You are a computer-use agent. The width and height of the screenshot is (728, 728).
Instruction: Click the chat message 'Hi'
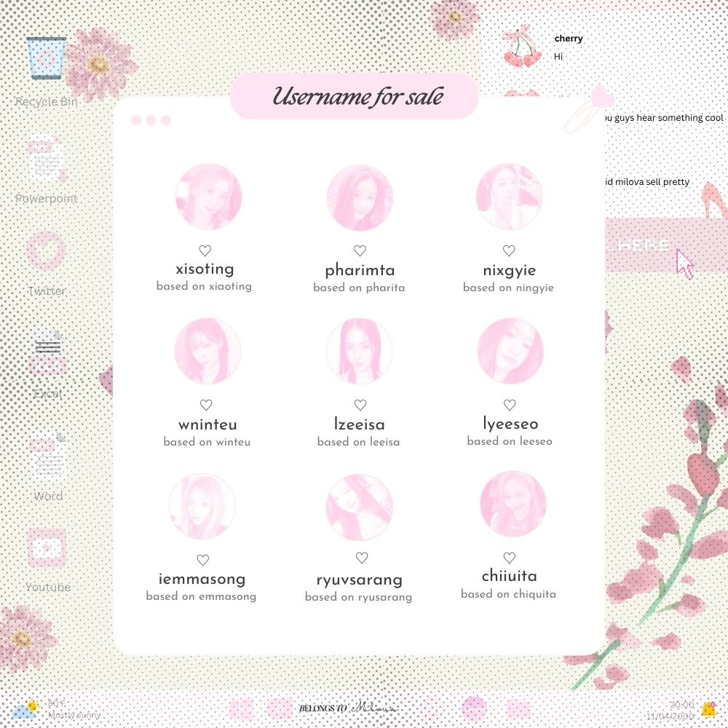click(x=558, y=57)
